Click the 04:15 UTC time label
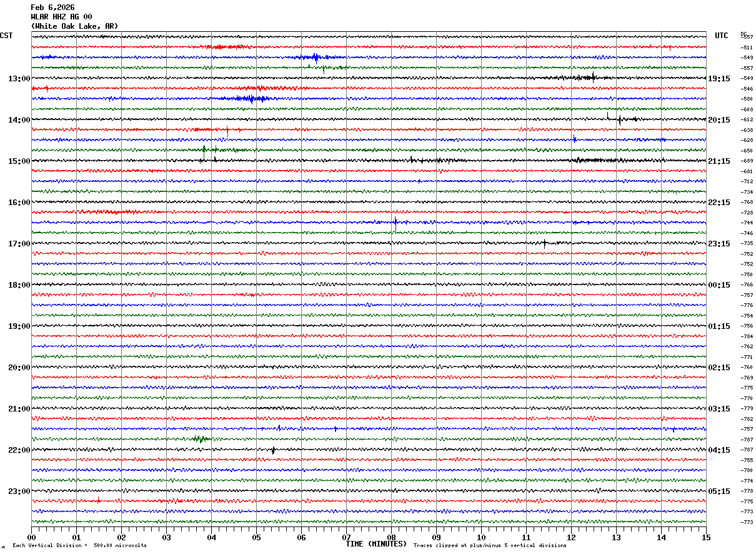This screenshot has height=554, width=756. (719, 450)
